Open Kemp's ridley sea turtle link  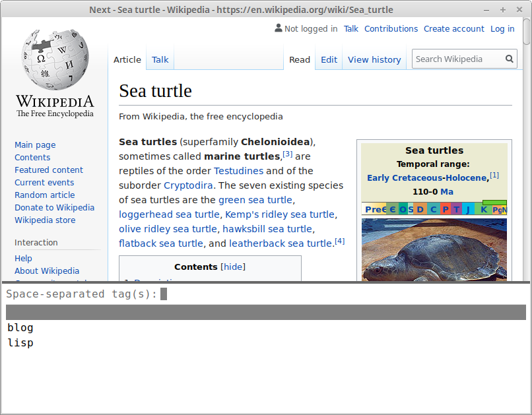click(x=280, y=214)
